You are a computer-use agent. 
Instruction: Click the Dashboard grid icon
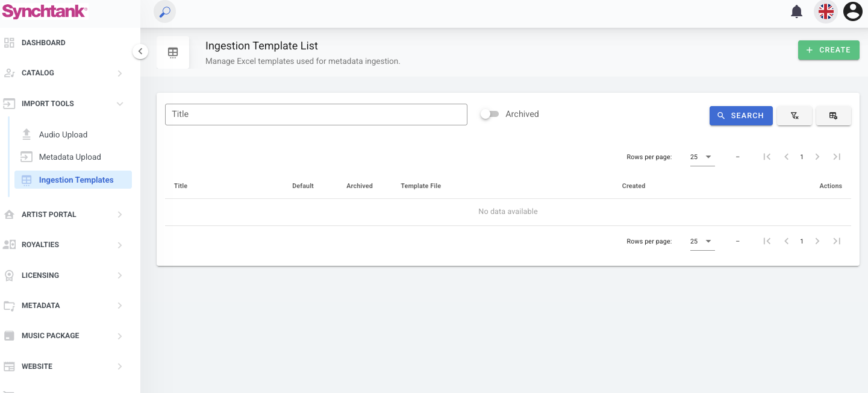point(9,43)
